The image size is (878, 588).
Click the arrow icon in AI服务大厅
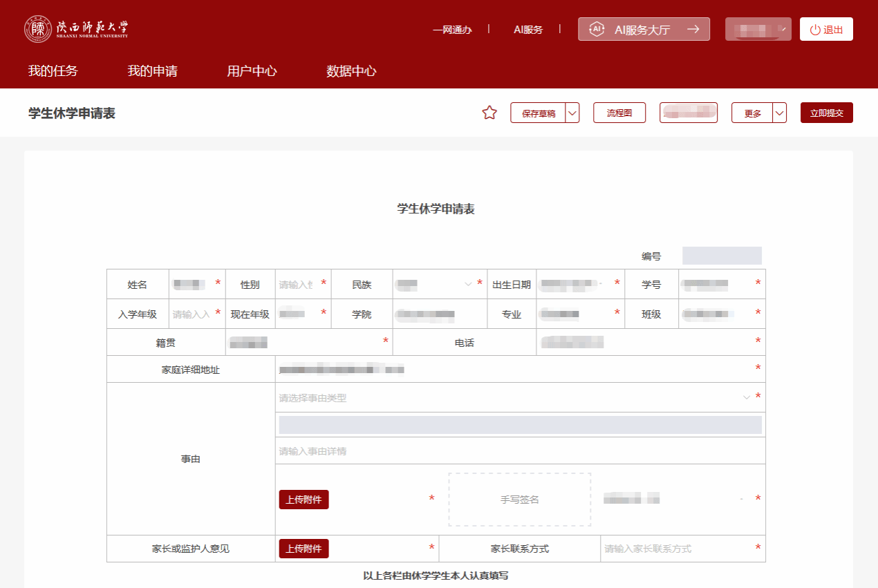click(x=693, y=29)
